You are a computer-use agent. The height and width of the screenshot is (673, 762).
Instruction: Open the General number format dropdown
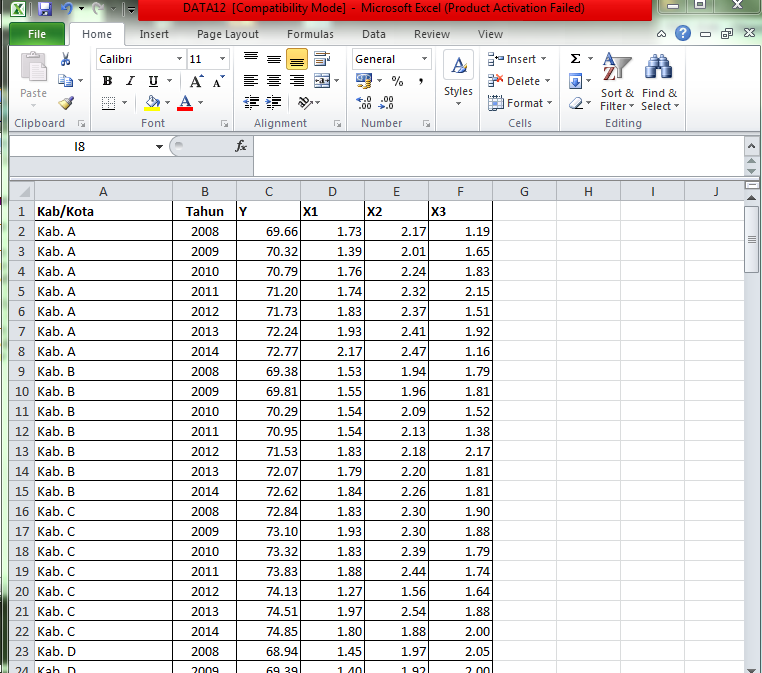(x=424, y=59)
